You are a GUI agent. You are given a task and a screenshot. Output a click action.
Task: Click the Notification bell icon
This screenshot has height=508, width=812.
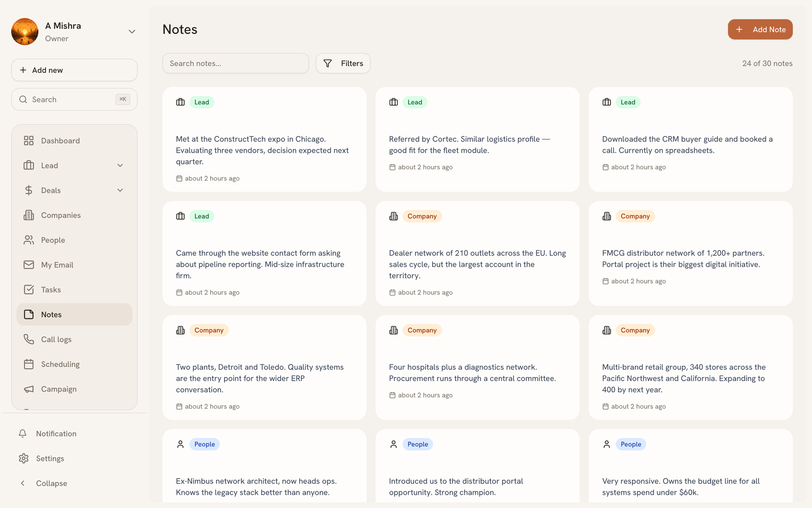(x=23, y=433)
